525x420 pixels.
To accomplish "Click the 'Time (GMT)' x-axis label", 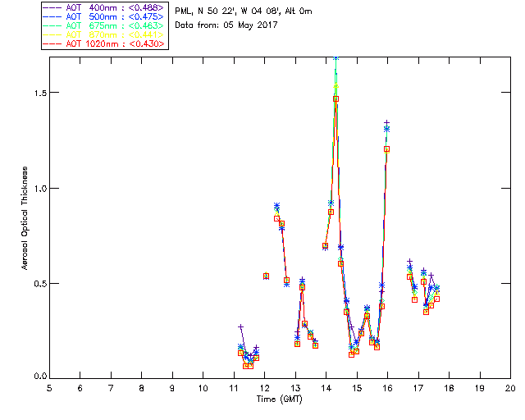I will [x=279, y=399].
